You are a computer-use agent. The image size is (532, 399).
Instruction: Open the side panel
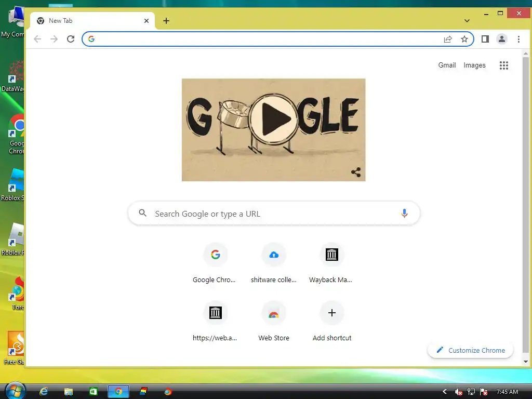[x=485, y=39]
